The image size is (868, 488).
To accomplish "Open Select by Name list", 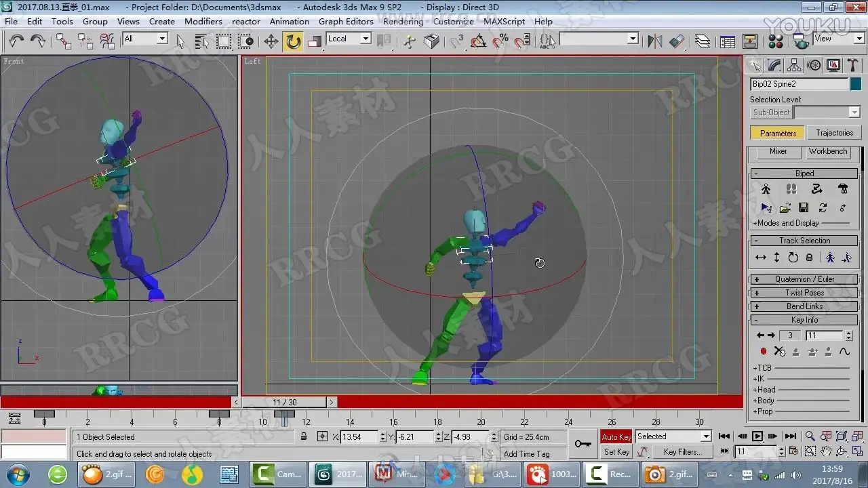I will click(x=201, y=41).
